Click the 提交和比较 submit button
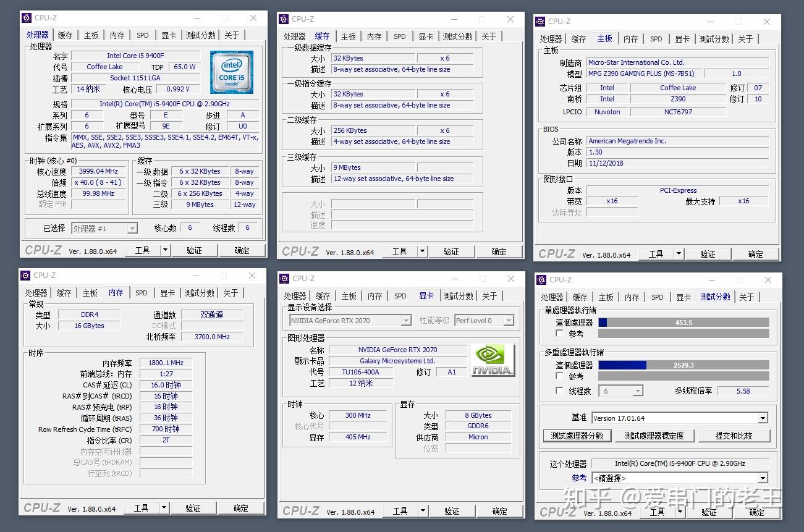This screenshot has width=804, height=532. [735, 435]
